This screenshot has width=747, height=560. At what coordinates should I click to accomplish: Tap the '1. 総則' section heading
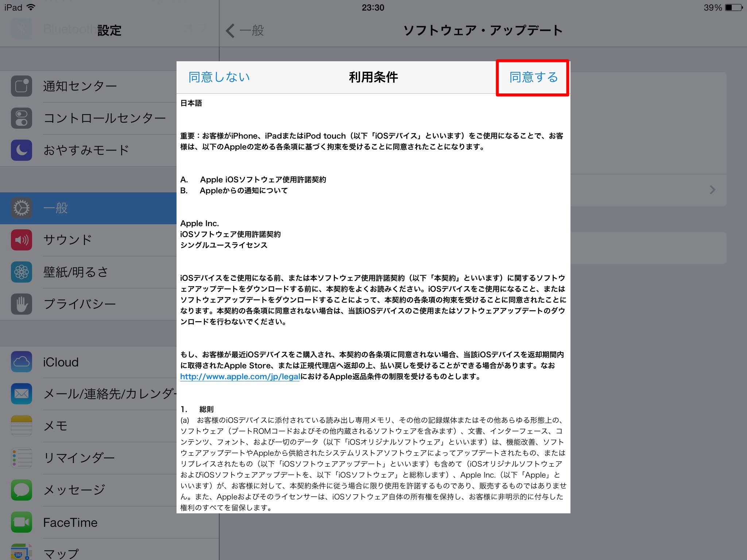tap(197, 409)
